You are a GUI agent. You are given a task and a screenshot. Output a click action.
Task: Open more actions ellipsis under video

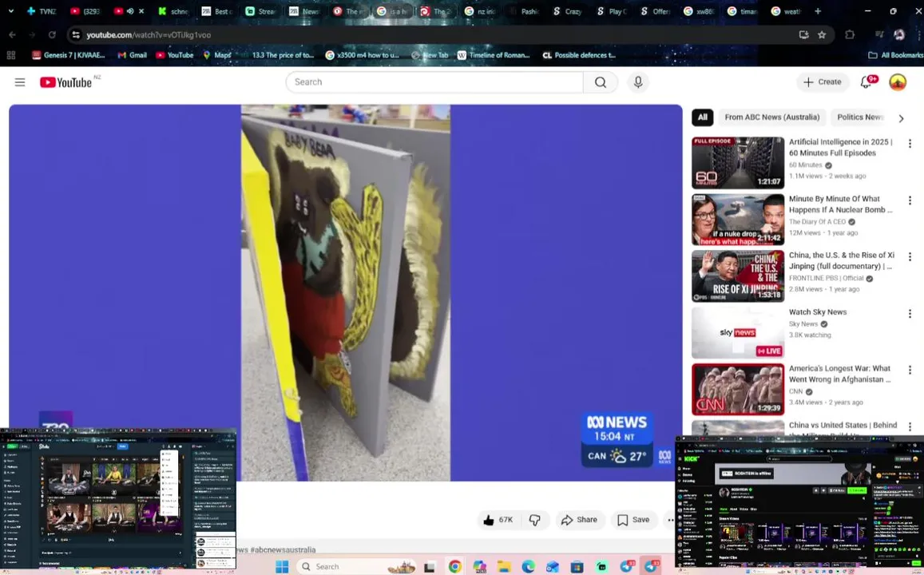pos(670,520)
